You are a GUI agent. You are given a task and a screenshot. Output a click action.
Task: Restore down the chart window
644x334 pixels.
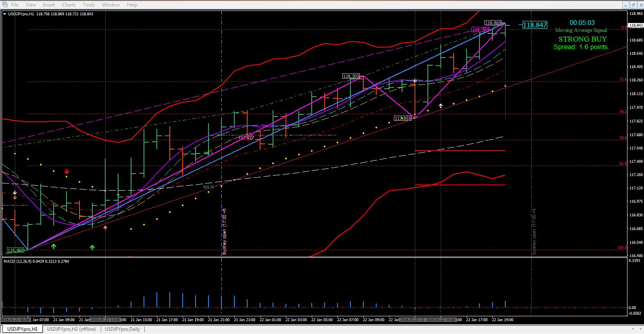633,5
